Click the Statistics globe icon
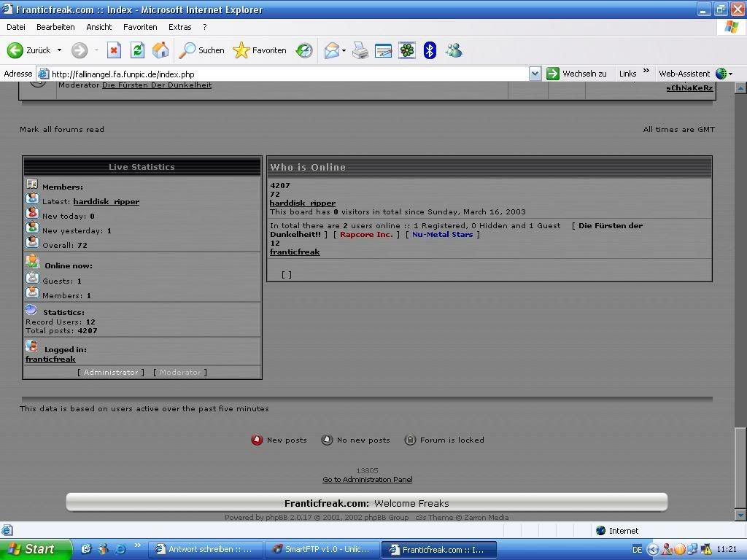The image size is (747, 560). [x=31, y=309]
